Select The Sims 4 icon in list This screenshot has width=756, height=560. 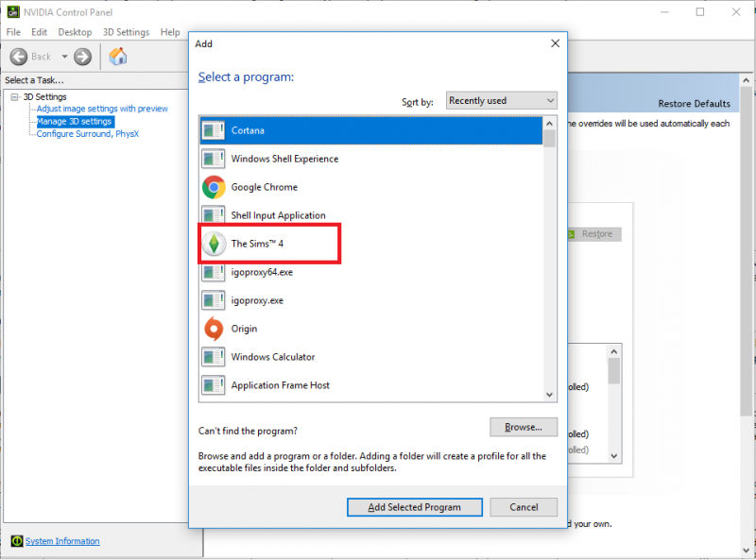tap(215, 244)
